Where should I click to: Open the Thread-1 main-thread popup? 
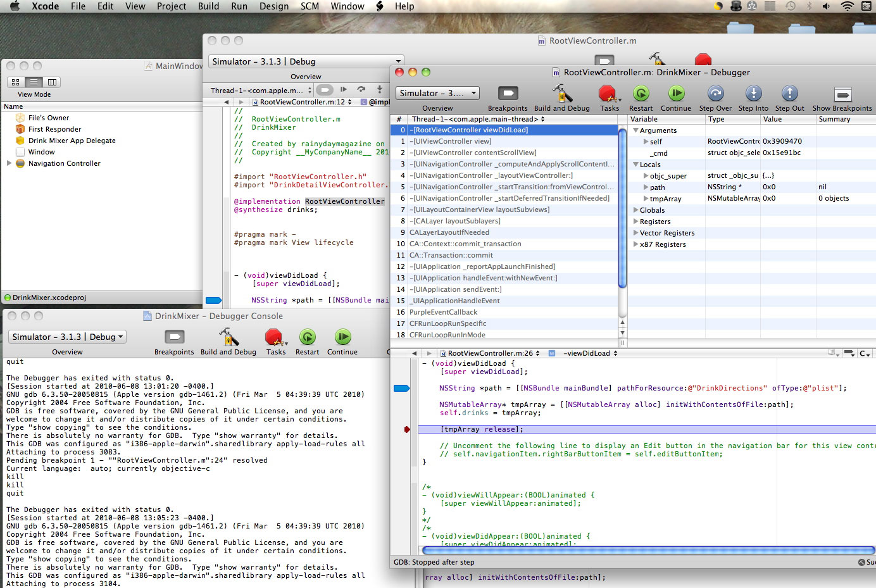[478, 119]
